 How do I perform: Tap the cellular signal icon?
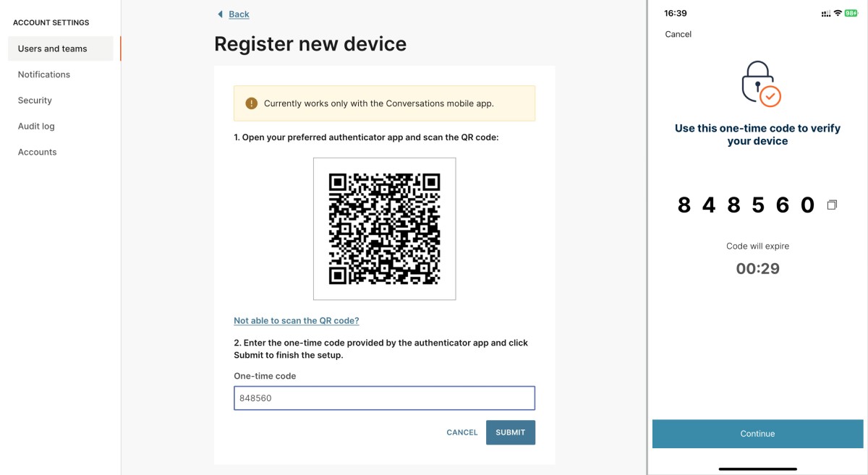point(826,14)
